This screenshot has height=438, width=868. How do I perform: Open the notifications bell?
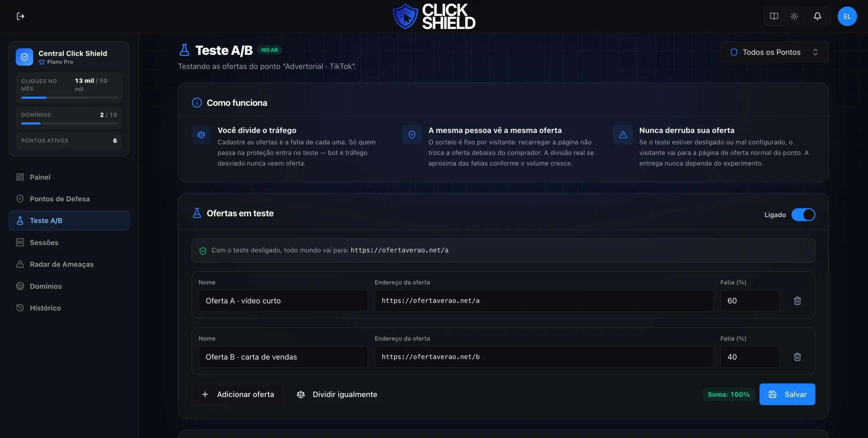coord(817,16)
